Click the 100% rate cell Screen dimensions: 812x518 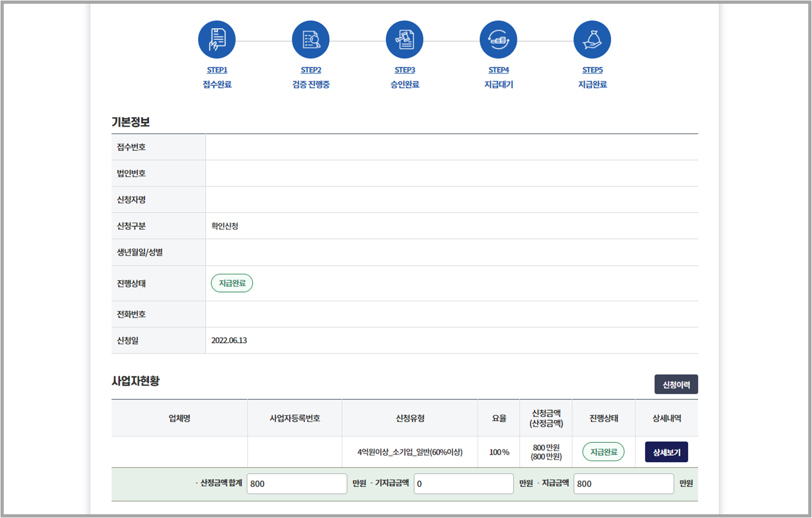(x=499, y=452)
